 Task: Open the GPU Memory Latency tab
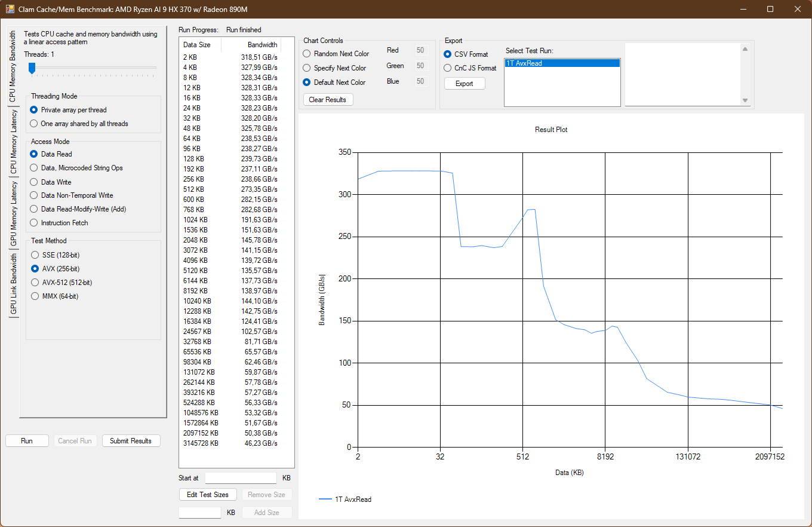[x=13, y=214]
